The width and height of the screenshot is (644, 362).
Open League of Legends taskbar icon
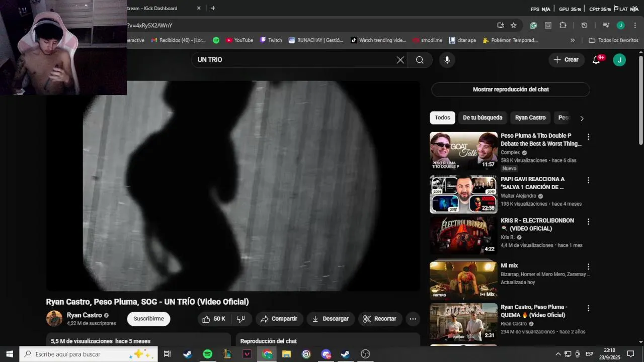coord(227,354)
